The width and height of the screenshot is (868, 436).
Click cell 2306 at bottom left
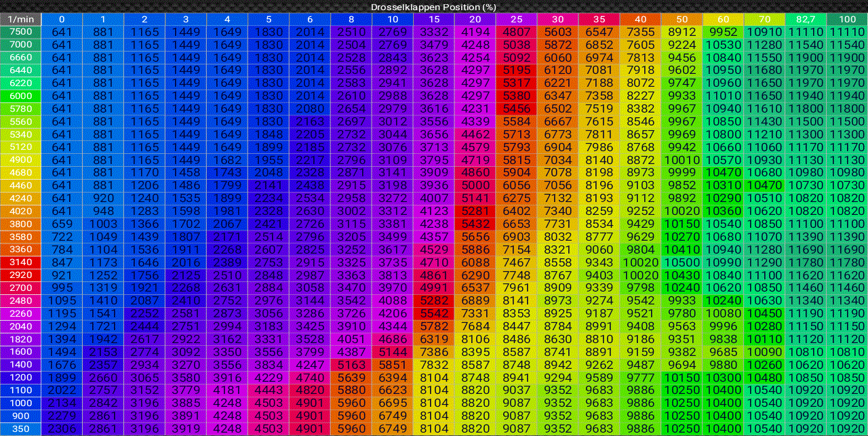(x=61, y=428)
